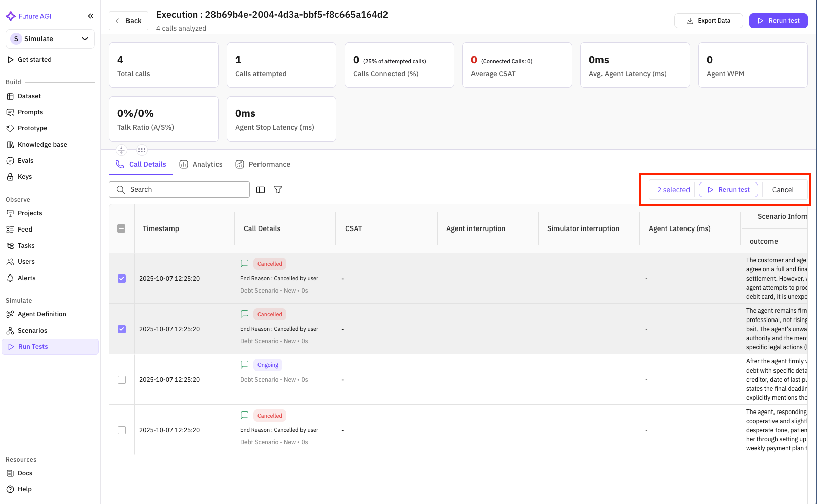Cancel the row selection
Screen dimensions: 817x504
(783, 190)
